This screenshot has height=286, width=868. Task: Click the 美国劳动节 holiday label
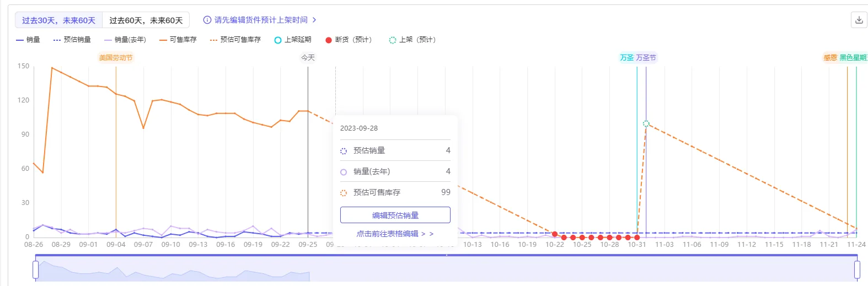pos(116,57)
